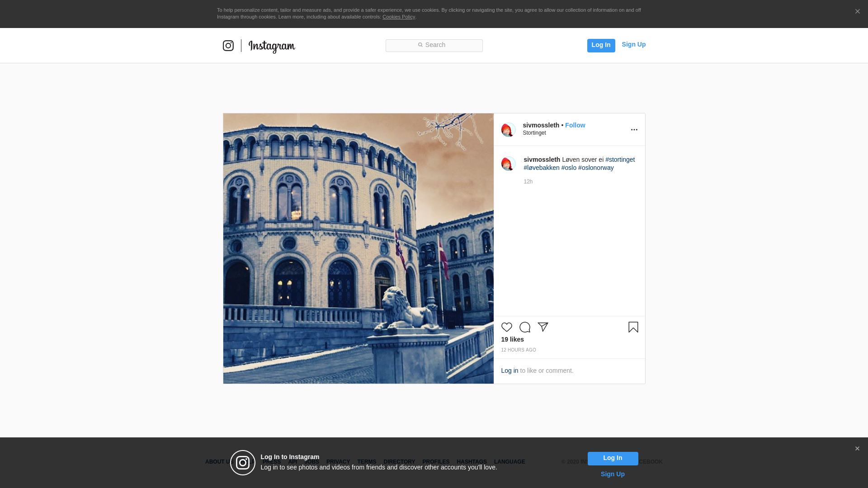Image resolution: width=868 pixels, height=488 pixels.
Task: Open the #stortinget hashtag
Action: [620, 160]
